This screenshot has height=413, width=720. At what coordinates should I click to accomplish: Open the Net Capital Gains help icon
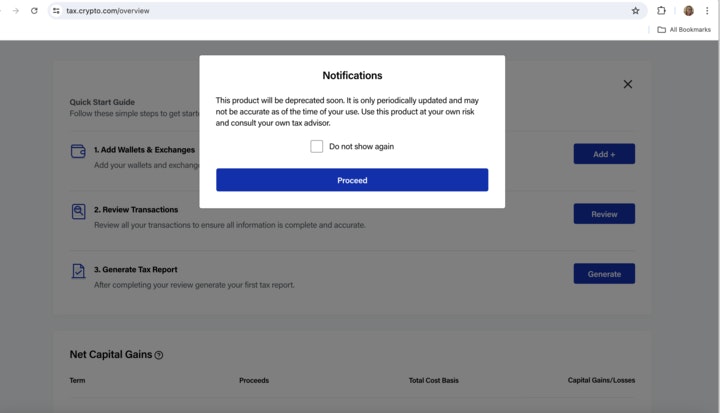pyautogui.click(x=159, y=355)
